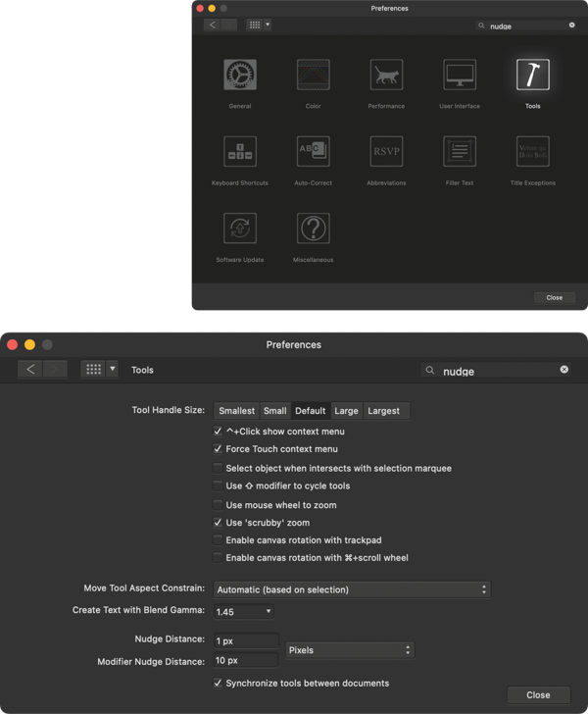This screenshot has height=714, width=588.
Task: Open Software Update preferences icon
Action: point(240,229)
